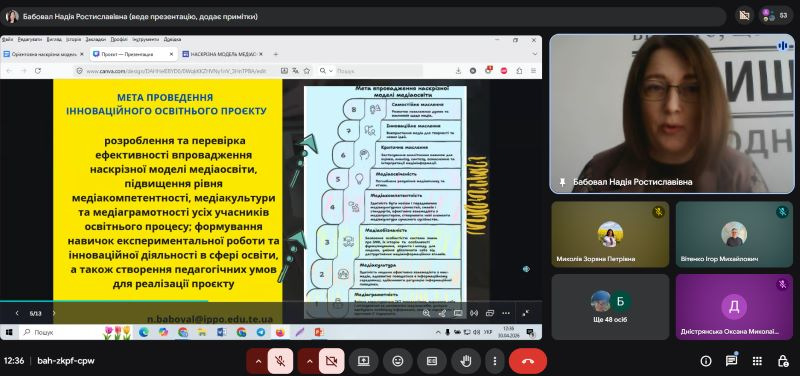Open the activities grid icon
800x376 pixels.
[x=757, y=361]
